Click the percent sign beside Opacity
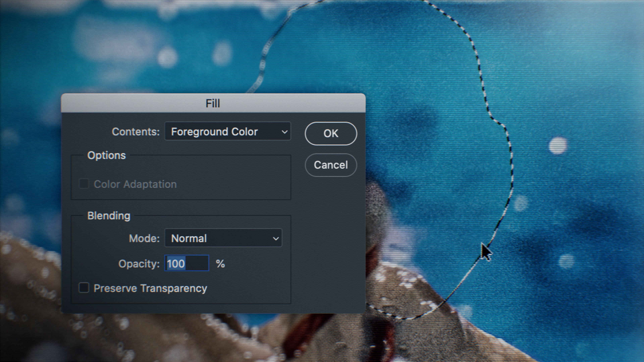 pyautogui.click(x=220, y=264)
